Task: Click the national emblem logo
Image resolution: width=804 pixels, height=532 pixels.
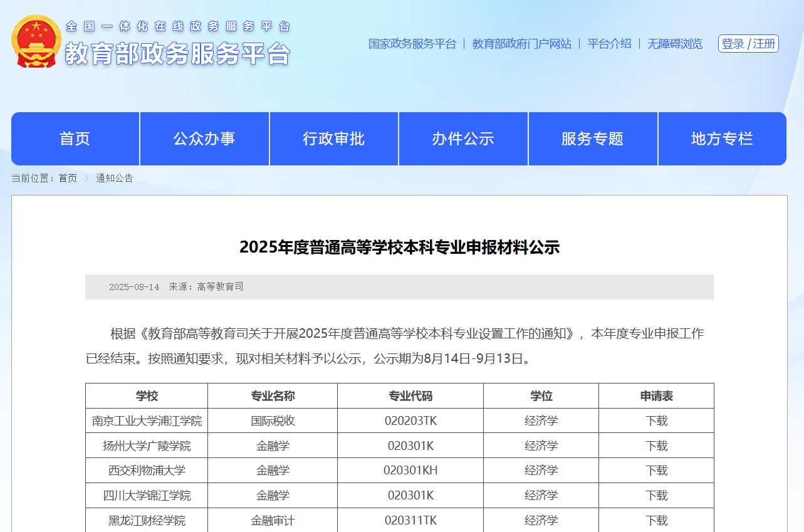Action: coord(36,41)
